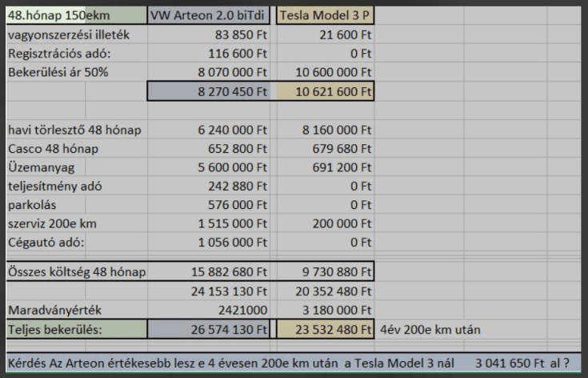Select the '6 240 000 Ft' cell
The height and width of the screenshot is (378, 588).
tap(209, 131)
